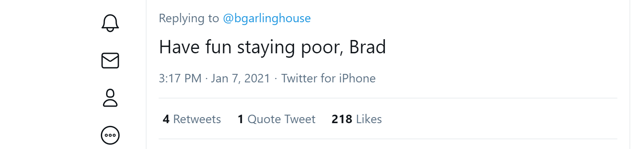Show the 1 Quote Tweet
Screen dimensions: 644x149
point(277,119)
